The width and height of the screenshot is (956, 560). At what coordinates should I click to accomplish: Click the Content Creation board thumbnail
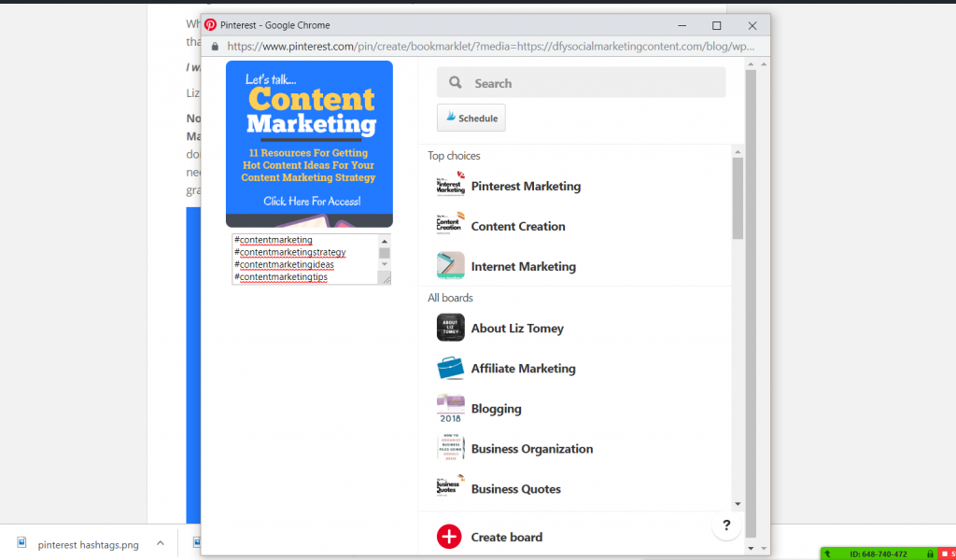(451, 226)
